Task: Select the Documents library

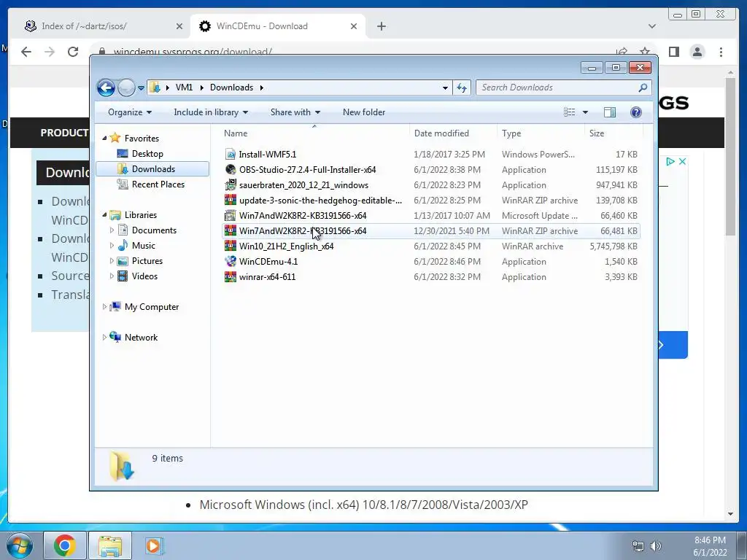Action: (154, 230)
